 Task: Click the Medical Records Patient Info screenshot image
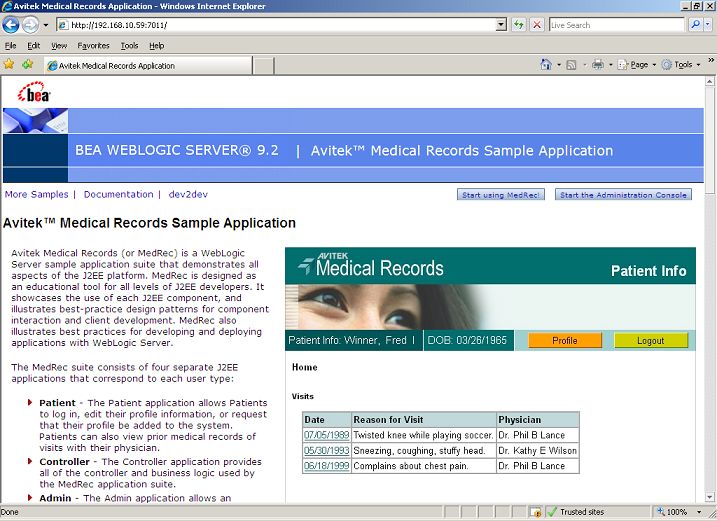(x=490, y=375)
